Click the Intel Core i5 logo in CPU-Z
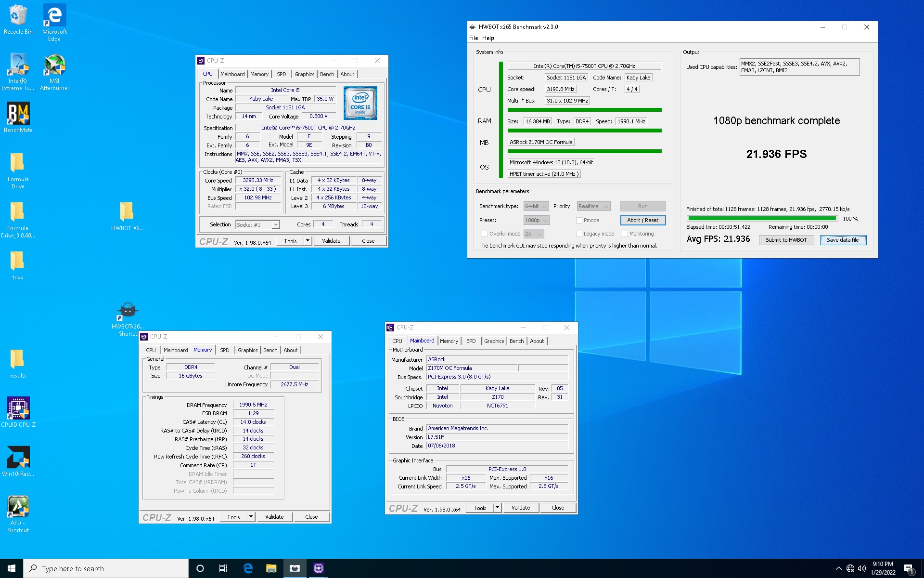Image resolution: width=924 pixels, height=578 pixels. 360,103
